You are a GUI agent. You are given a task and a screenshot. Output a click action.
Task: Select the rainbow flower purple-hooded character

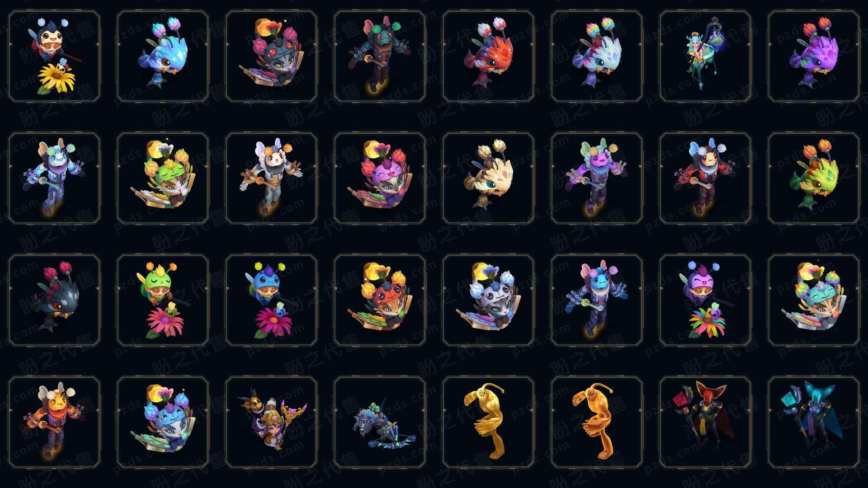pyautogui.click(x=705, y=300)
